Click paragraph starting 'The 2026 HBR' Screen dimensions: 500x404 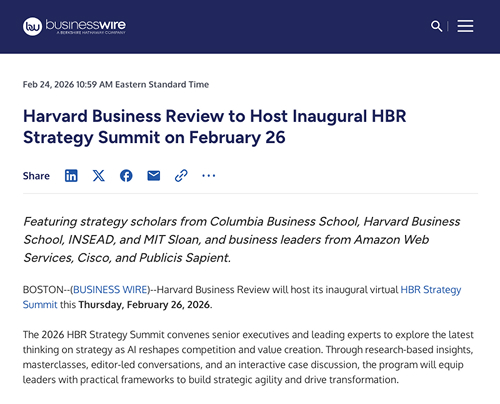tap(248, 357)
